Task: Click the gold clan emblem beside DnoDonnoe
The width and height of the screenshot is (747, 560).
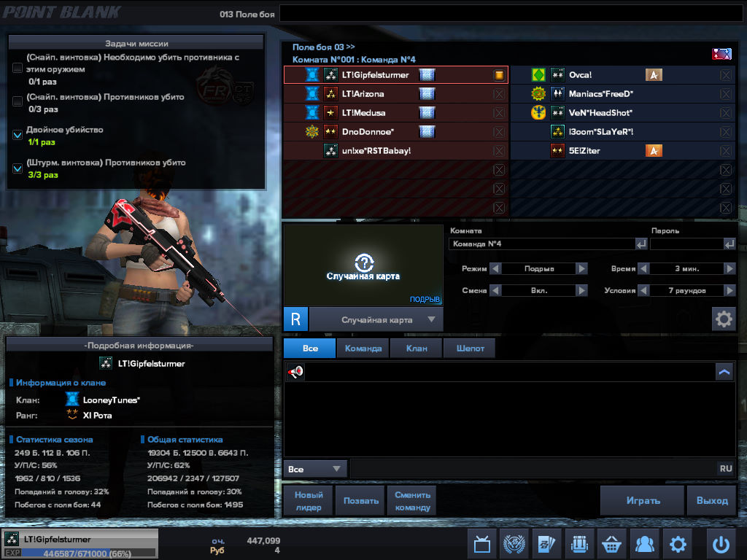Action: [x=312, y=131]
